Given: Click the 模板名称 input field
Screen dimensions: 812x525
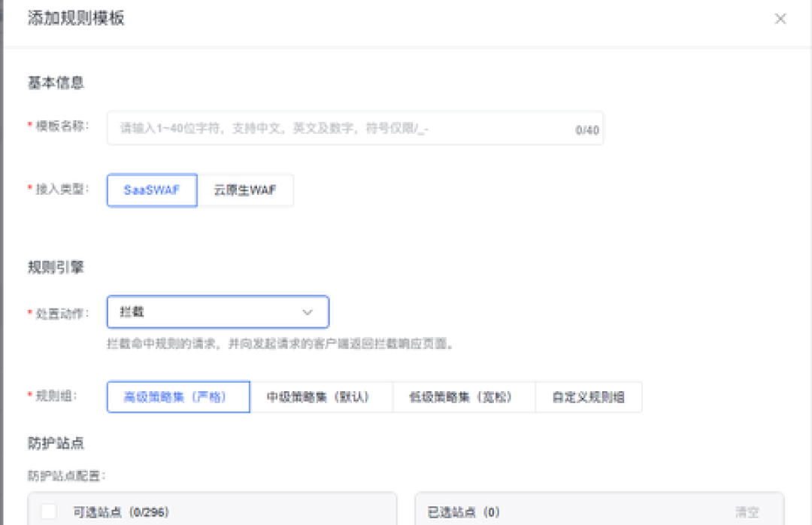Looking at the screenshot, I should (355, 128).
